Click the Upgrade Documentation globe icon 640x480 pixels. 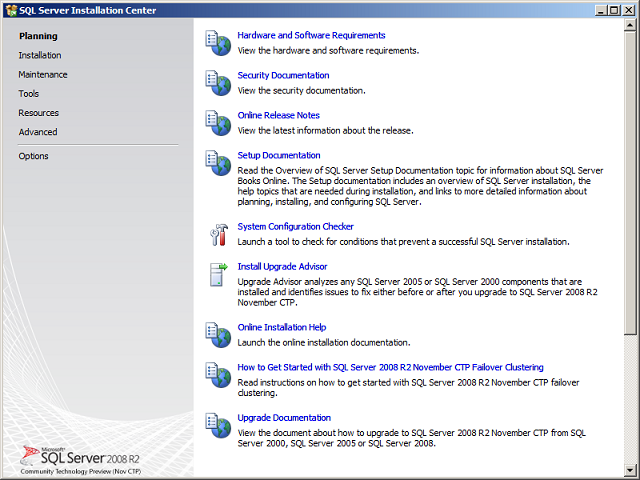(218, 425)
